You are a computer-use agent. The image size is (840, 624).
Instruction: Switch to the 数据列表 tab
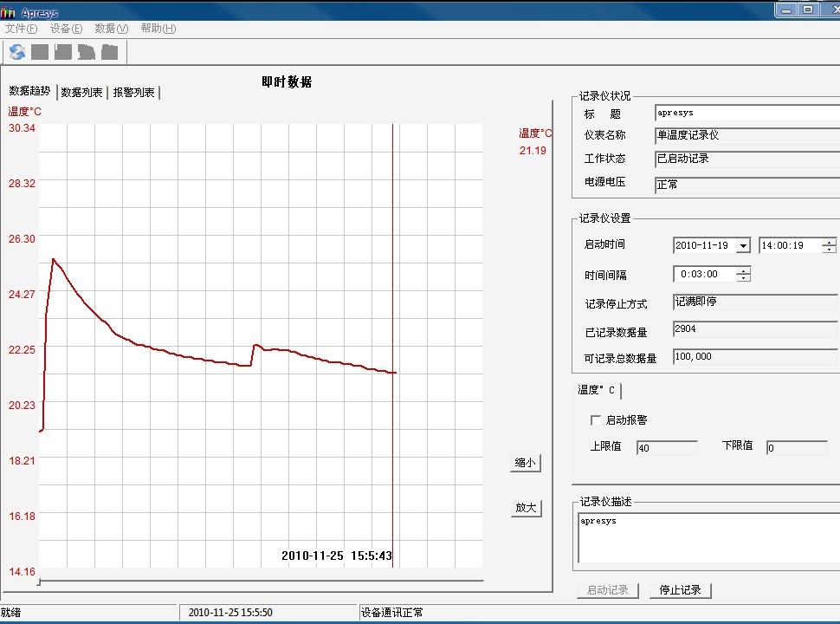click(82, 93)
